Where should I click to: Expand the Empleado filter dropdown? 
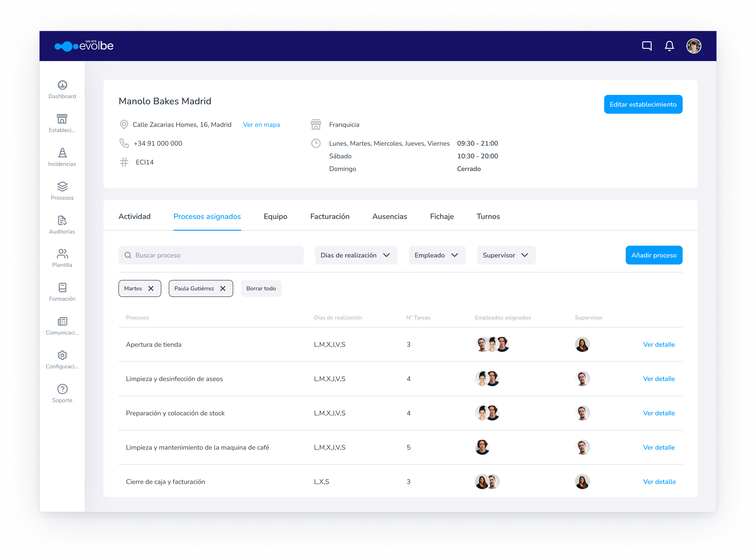(437, 255)
